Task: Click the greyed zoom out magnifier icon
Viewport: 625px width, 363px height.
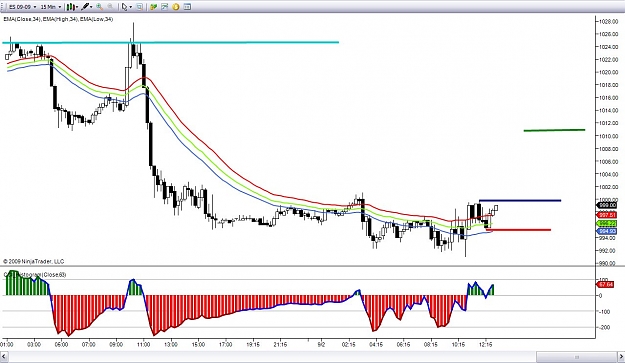Action: pyautogui.click(x=110, y=7)
